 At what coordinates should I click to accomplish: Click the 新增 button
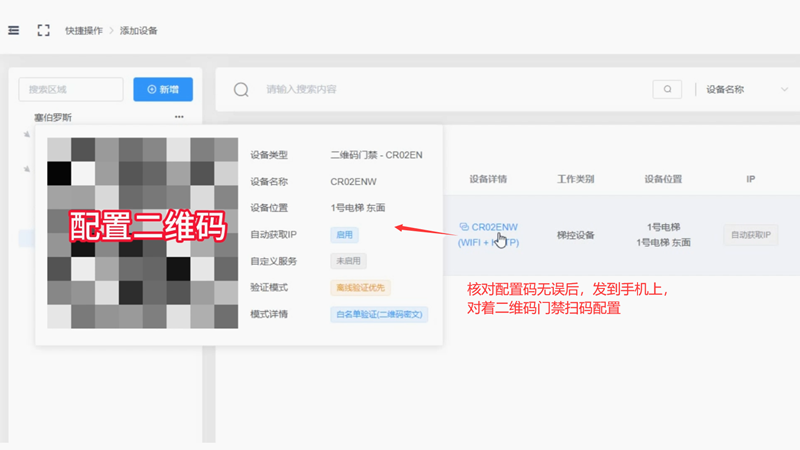(163, 89)
